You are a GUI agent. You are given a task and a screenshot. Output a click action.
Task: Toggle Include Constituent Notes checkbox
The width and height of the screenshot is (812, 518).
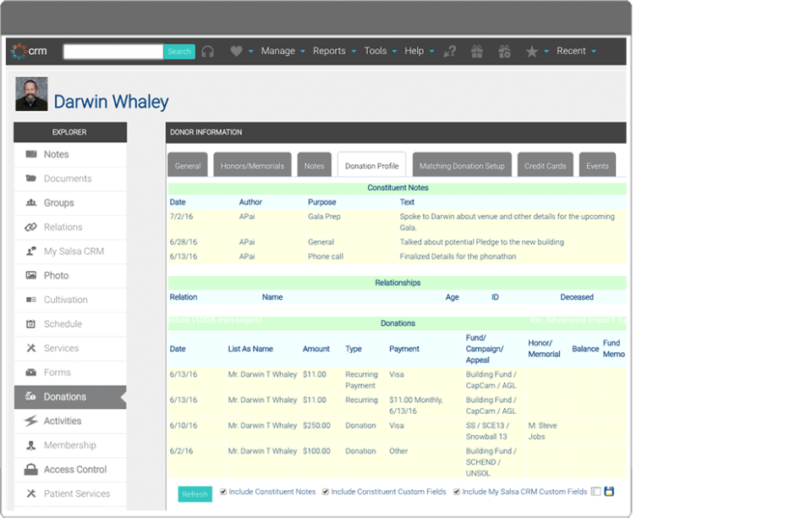coord(223,492)
